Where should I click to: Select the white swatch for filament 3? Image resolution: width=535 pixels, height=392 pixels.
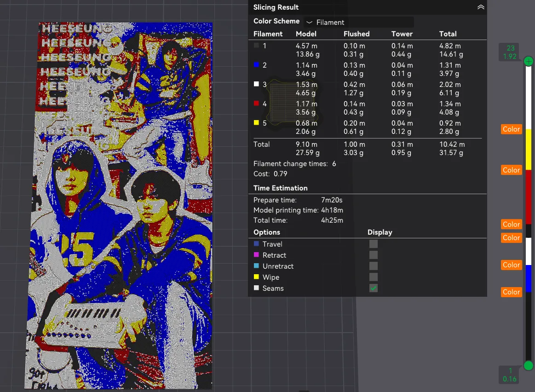[x=256, y=84]
